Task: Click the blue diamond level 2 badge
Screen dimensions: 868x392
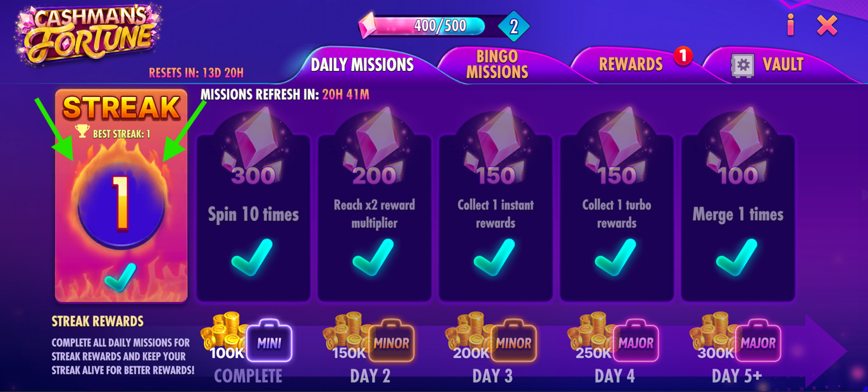Action: 514,27
